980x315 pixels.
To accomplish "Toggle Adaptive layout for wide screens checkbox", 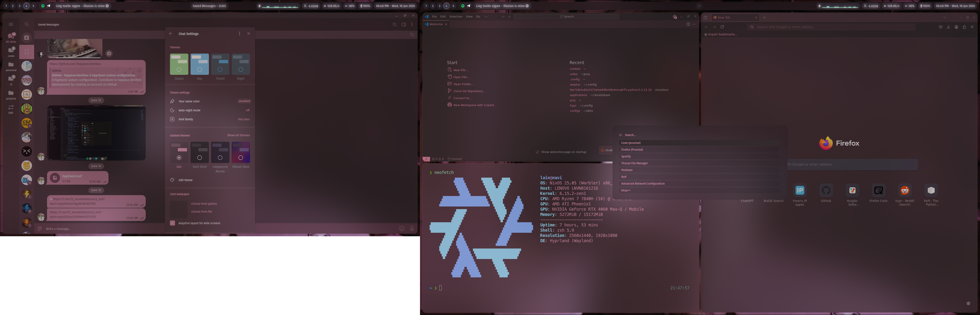I will pos(172,223).
